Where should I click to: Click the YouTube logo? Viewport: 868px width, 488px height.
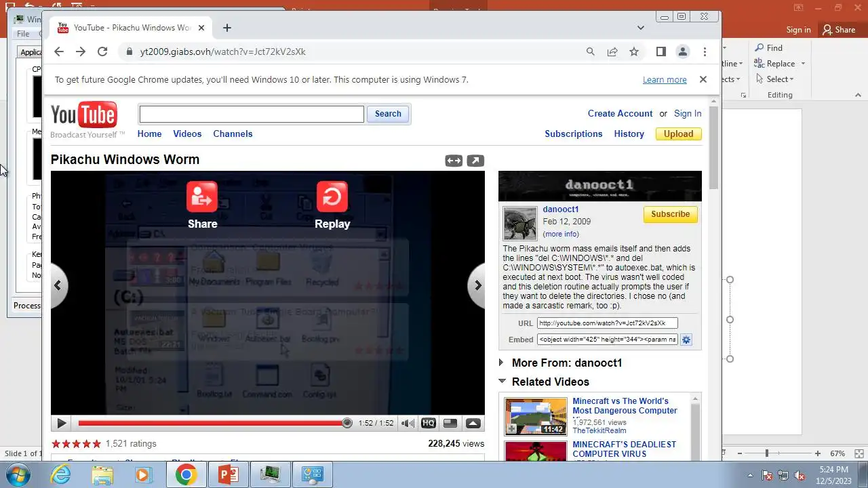[84, 115]
